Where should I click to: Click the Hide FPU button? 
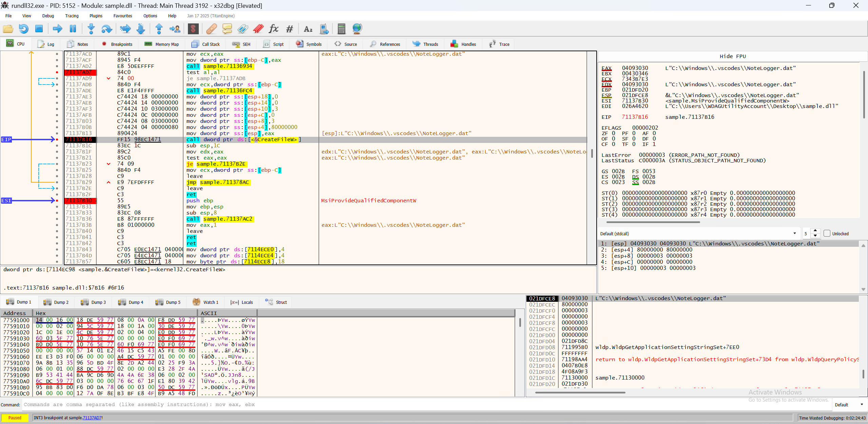pos(732,56)
